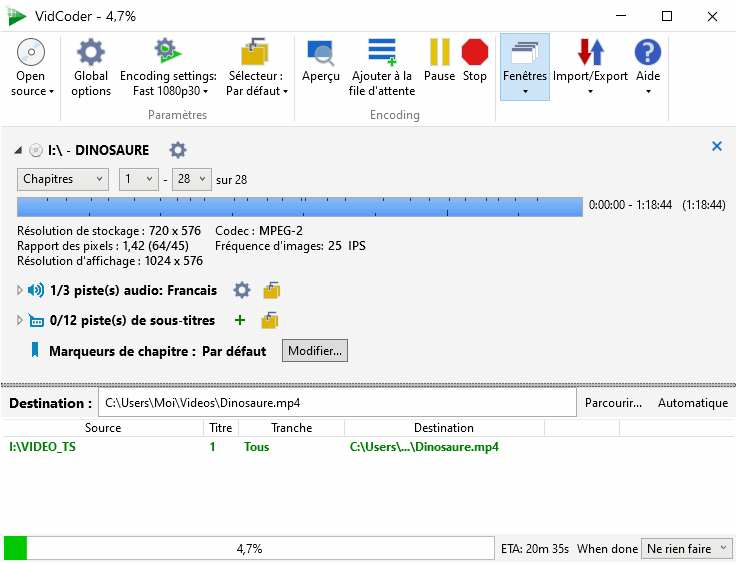Click the Titre column header

(x=221, y=428)
